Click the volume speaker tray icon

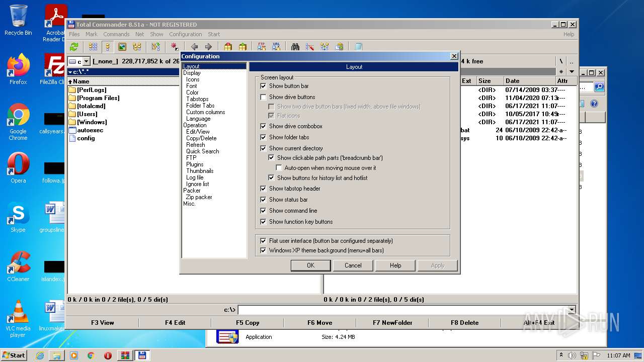(572, 355)
